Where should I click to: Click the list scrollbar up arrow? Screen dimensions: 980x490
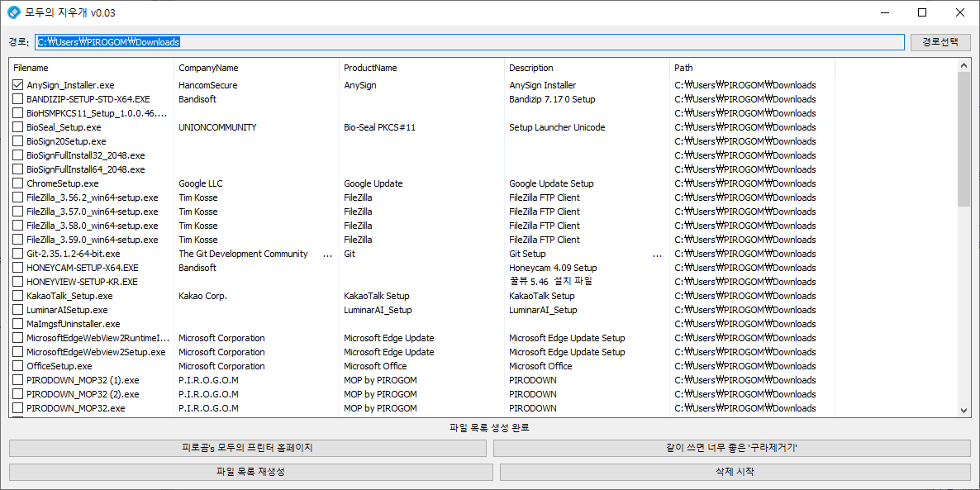click(x=964, y=65)
